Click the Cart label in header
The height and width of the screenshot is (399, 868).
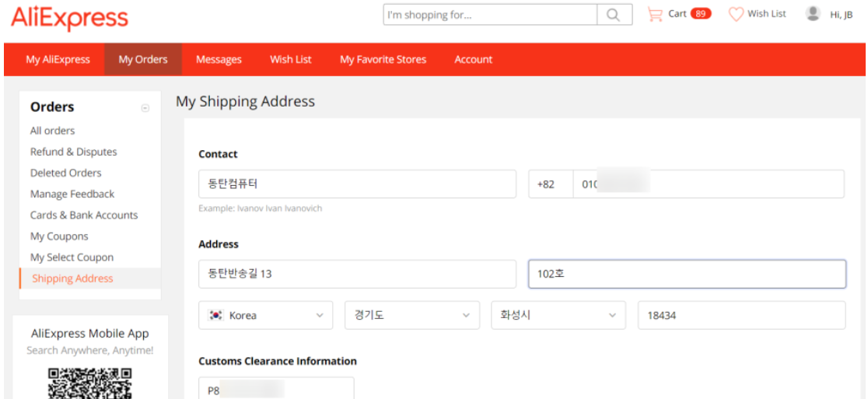[x=677, y=14]
